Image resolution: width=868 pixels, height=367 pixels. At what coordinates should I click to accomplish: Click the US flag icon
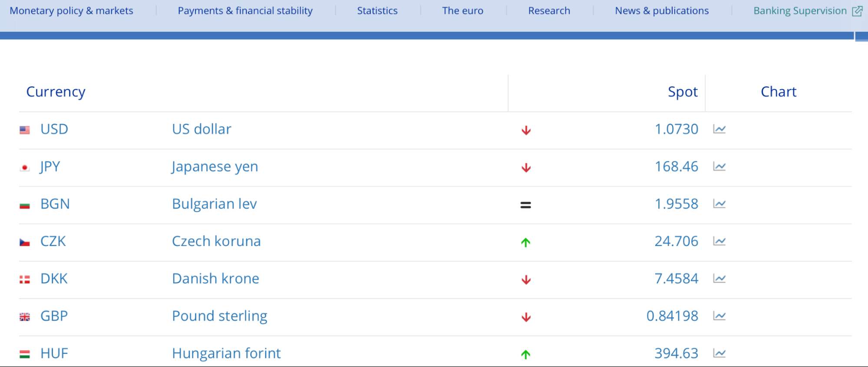[25, 130]
